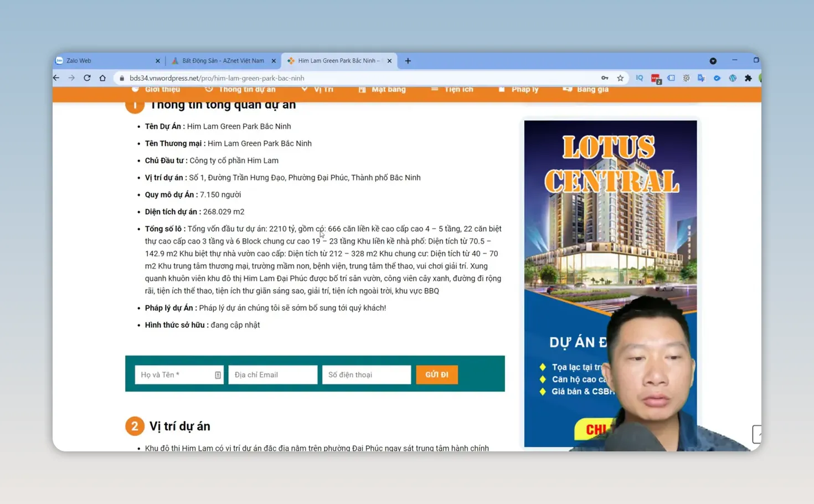The height and width of the screenshot is (504, 814).
Task: Open a new browser tab
Action: (x=408, y=61)
